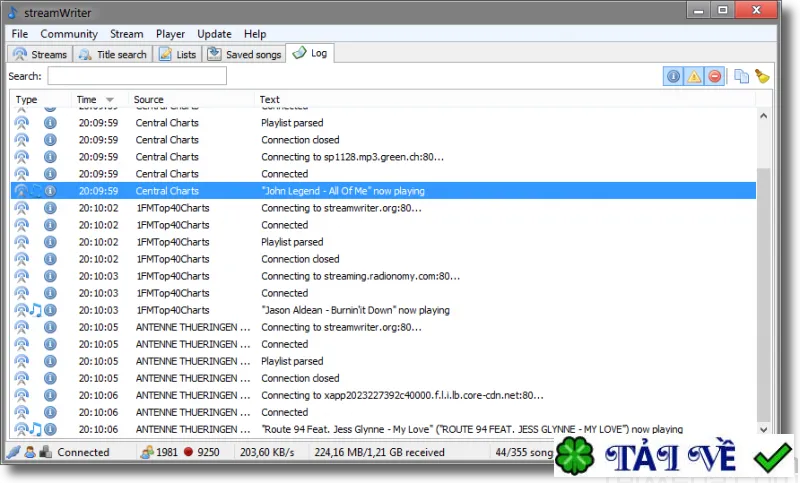Select 1FMTop40Charts "Connection closed" entry
800x483 pixels.
pos(383,259)
